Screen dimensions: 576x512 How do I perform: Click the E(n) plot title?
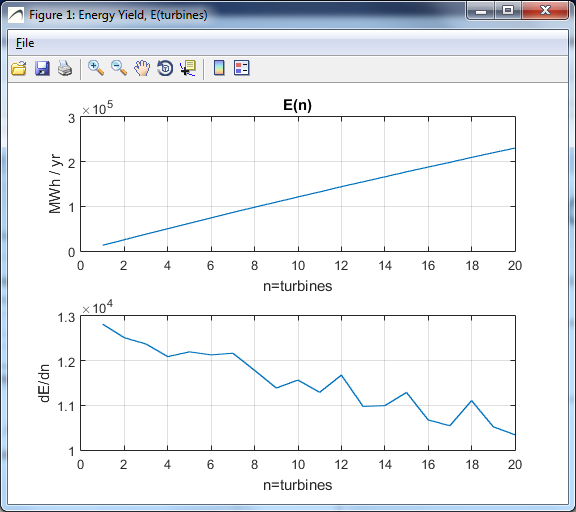(x=298, y=105)
